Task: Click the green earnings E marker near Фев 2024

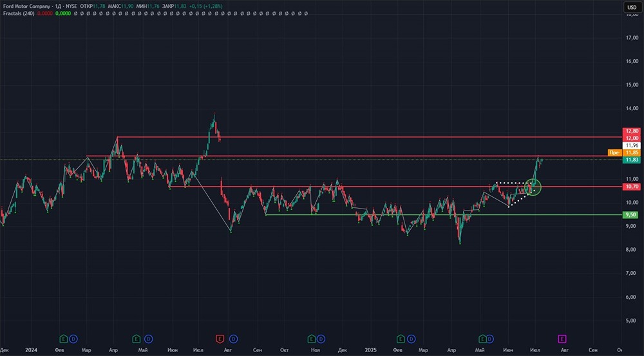Action: (x=63, y=338)
